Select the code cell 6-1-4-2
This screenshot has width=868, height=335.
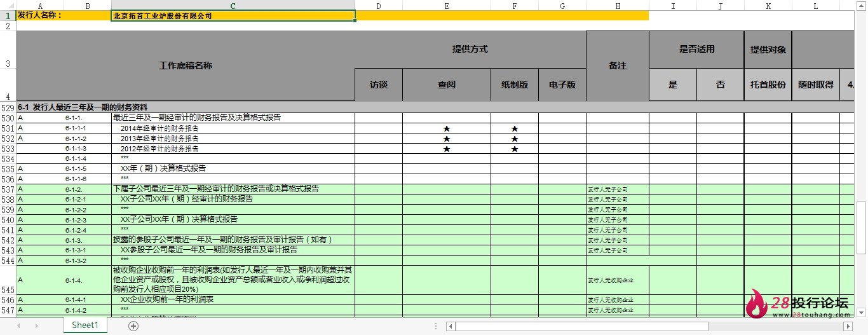tap(88, 310)
